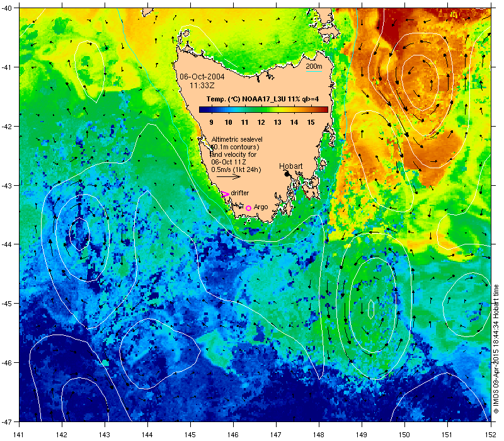Click the 0.5m/s velocity reference arrow
The image size is (504, 441).
point(229,177)
